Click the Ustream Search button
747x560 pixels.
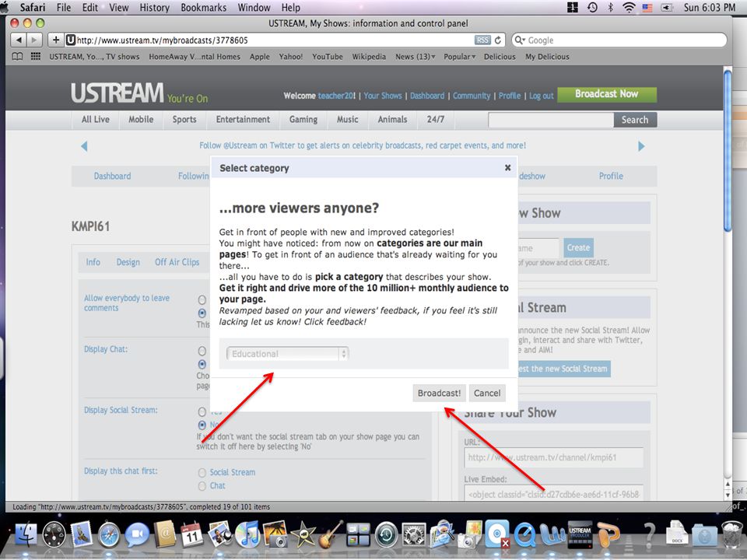tap(635, 120)
